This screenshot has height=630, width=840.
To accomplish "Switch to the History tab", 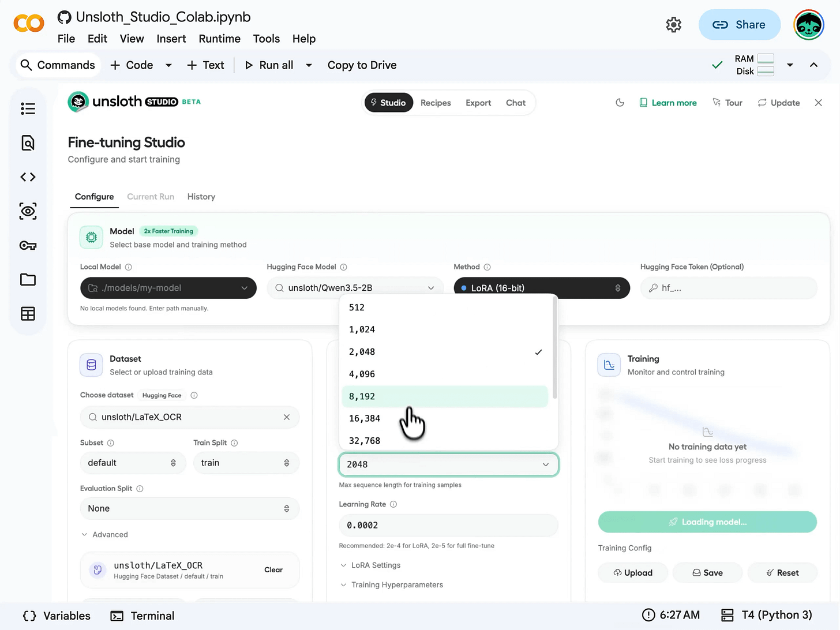I will point(201,197).
